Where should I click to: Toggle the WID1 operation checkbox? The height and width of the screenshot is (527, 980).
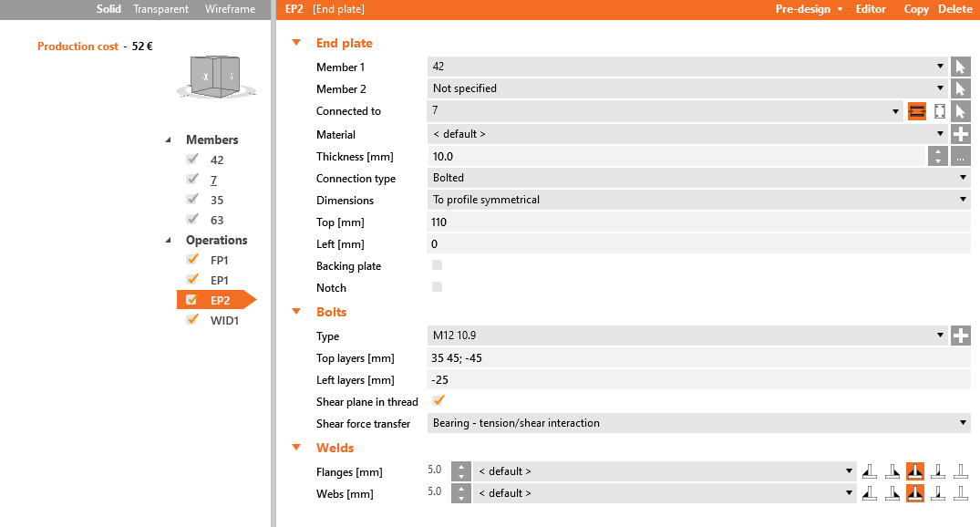pyautogui.click(x=192, y=319)
